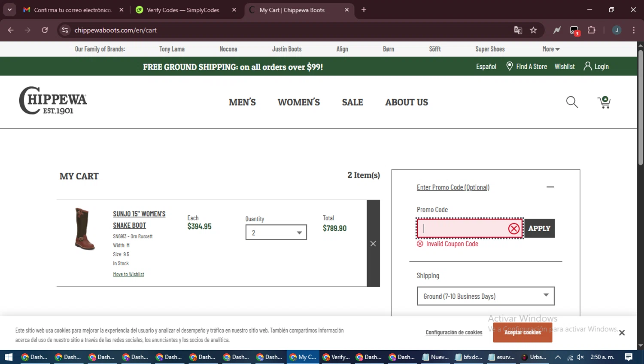Viewport: 644px width, 364px height.
Task: View site information icon in address bar
Action: [x=65, y=30]
